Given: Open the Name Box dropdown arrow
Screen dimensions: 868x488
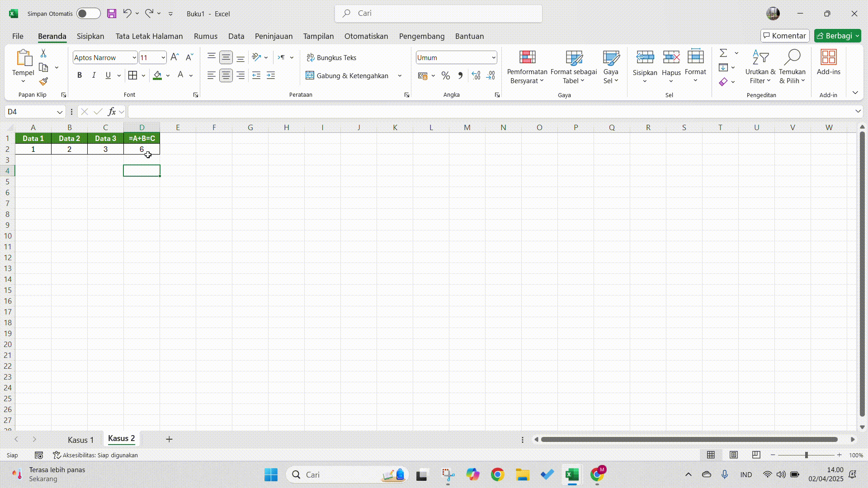Looking at the screenshot, I should [60, 112].
